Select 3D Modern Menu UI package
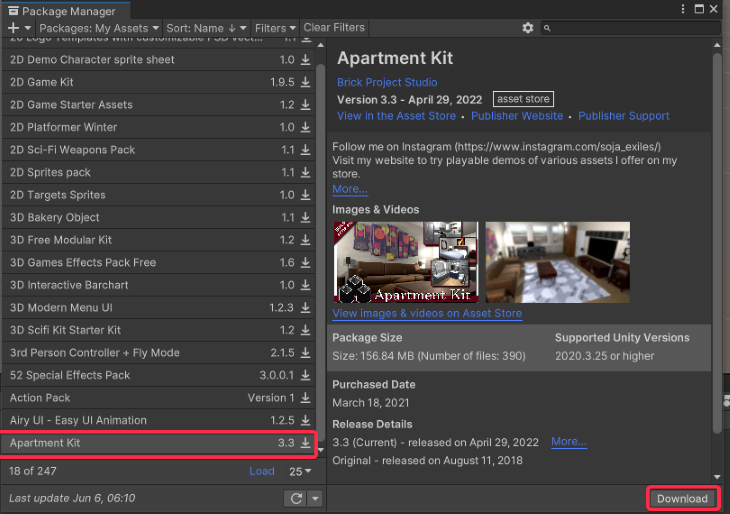The image size is (730, 514). (x=158, y=308)
